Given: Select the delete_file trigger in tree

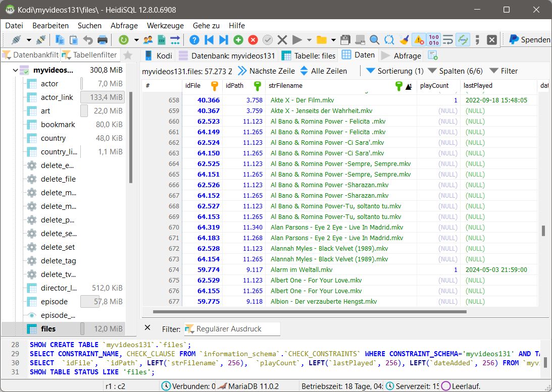Looking at the screenshot, I should (58, 179).
